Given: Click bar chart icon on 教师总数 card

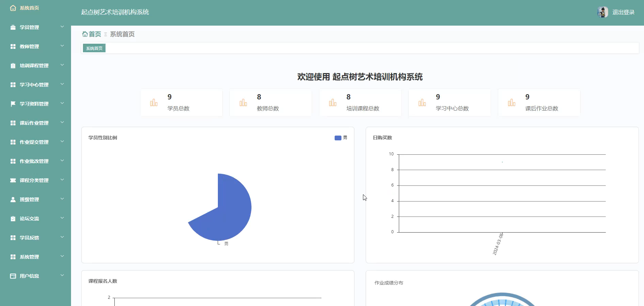Looking at the screenshot, I should coord(243,102).
